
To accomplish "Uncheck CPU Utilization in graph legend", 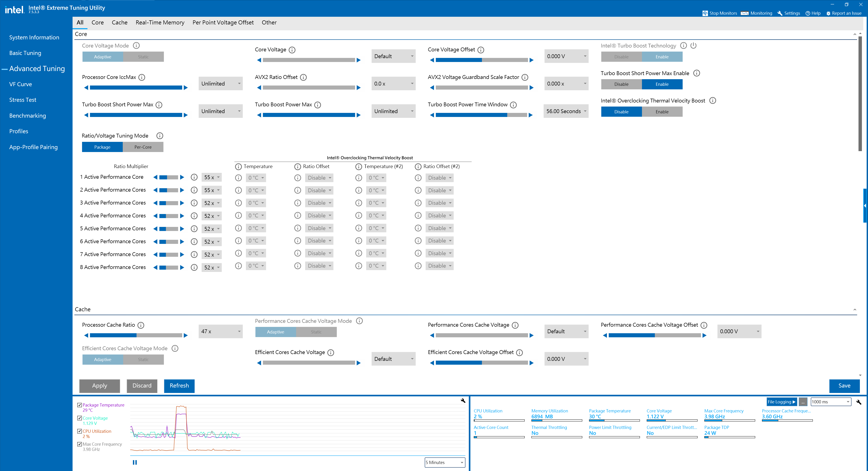I will tap(80, 431).
